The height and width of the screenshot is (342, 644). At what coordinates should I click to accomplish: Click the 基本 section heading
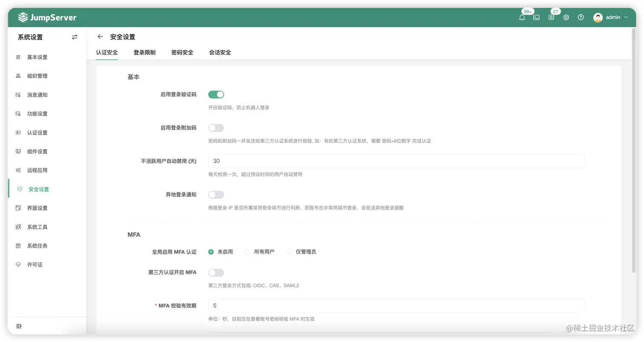(x=133, y=77)
